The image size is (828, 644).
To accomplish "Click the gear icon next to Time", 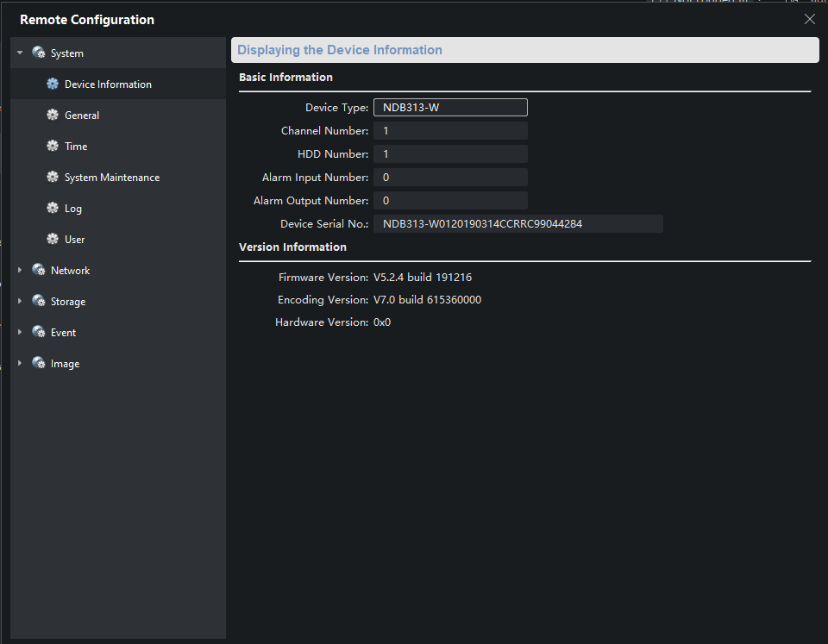I will 53,147.
